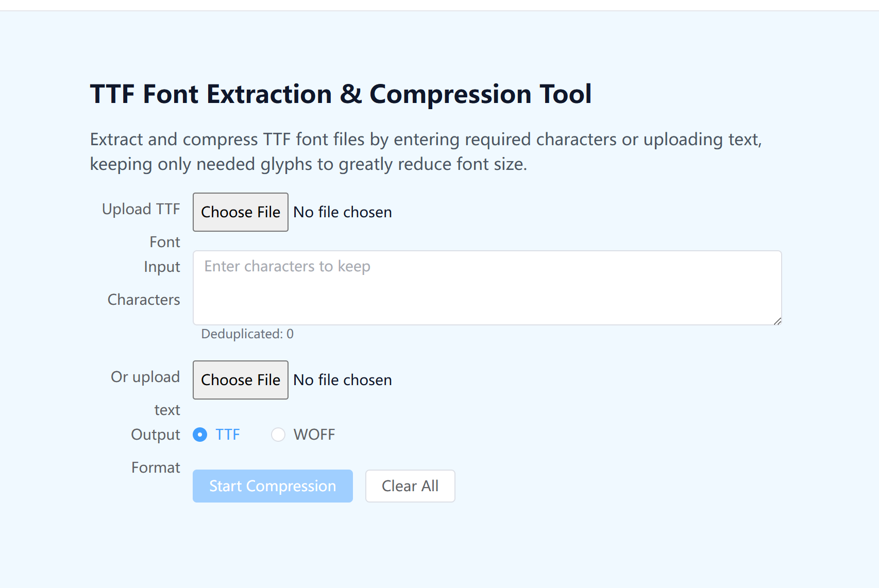
Task: Start the font compression
Action: pyautogui.click(x=273, y=486)
